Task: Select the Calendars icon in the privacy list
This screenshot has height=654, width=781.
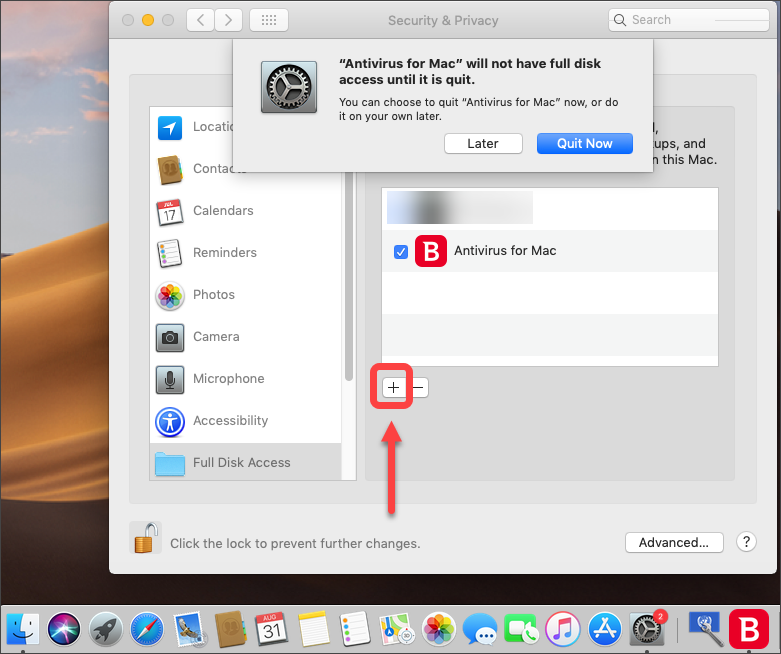Action: [170, 212]
